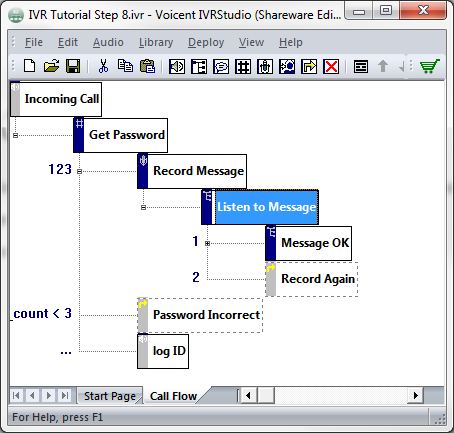Image resolution: width=454 pixels, height=433 pixels.
Task: Insert a keypad element with the hash icon
Action: [243, 66]
